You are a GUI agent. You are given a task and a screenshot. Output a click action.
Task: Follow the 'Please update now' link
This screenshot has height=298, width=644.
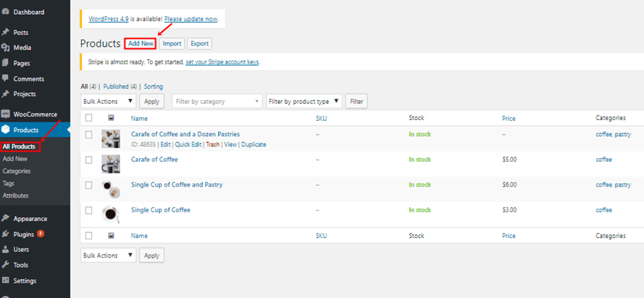click(190, 19)
